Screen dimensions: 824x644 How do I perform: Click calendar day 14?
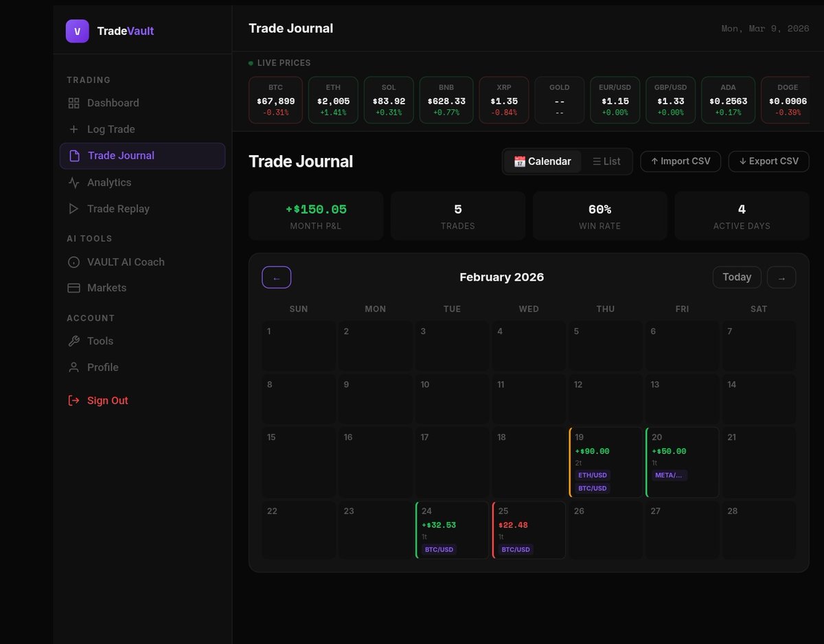(759, 400)
